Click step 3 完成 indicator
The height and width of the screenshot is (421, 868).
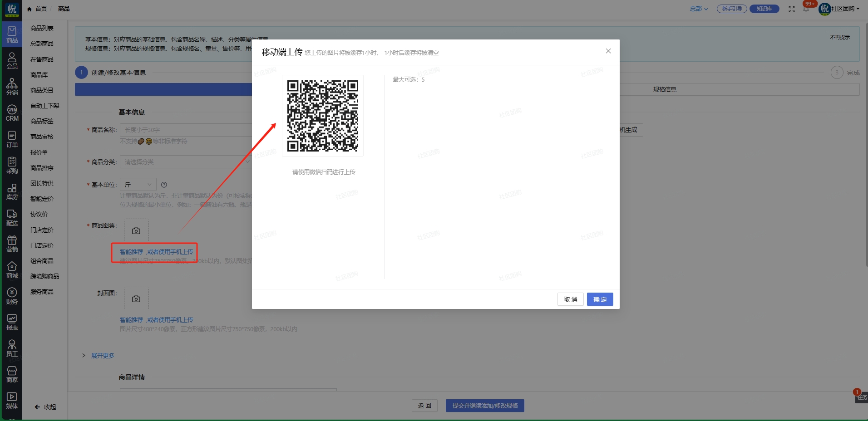(x=845, y=73)
